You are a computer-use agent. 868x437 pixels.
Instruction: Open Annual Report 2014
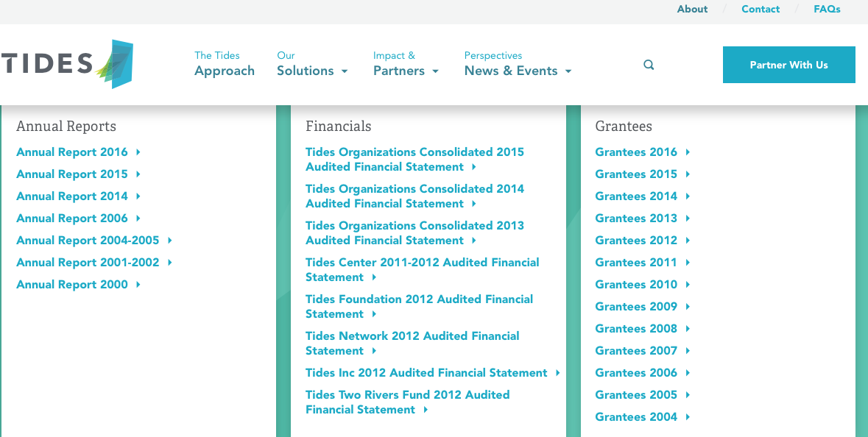(x=72, y=196)
